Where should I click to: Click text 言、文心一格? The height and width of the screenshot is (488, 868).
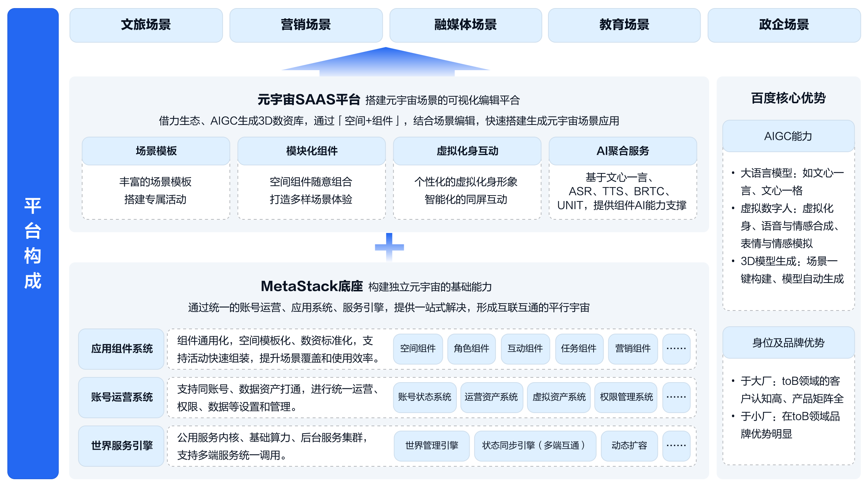pyautogui.click(x=772, y=190)
